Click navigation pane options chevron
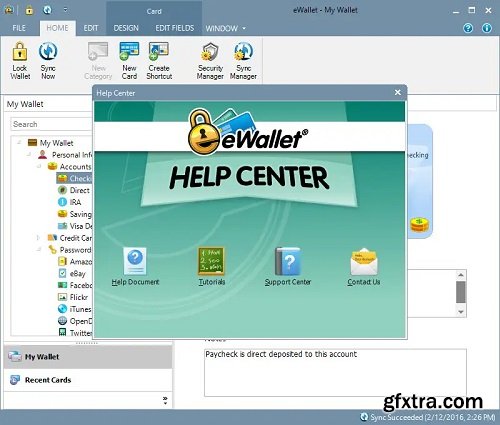500x425 pixels. pos(165,400)
